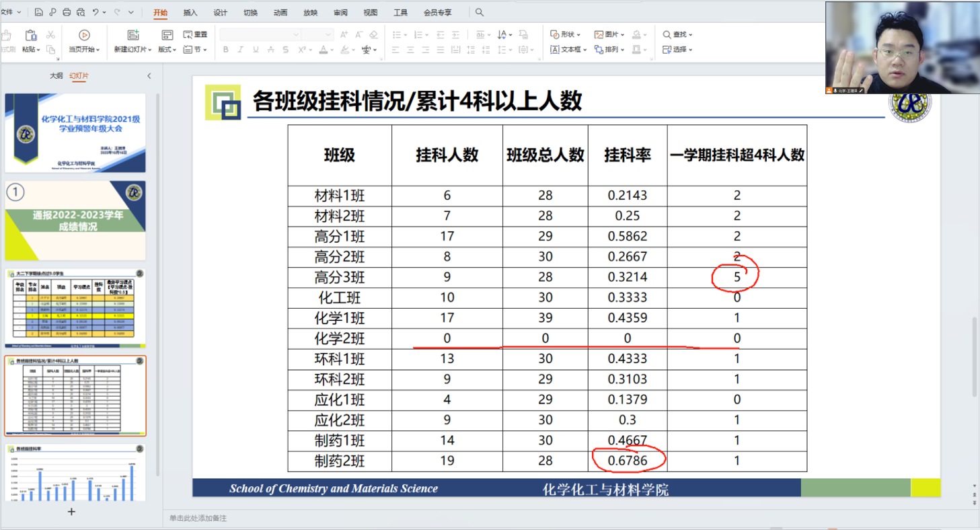
Task: Switch to the Insert (插入) tab
Action: click(x=190, y=12)
